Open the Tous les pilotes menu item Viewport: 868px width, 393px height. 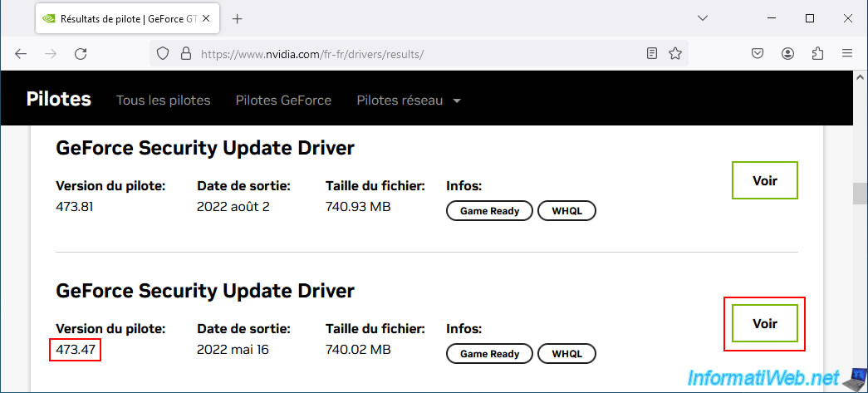coord(163,101)
